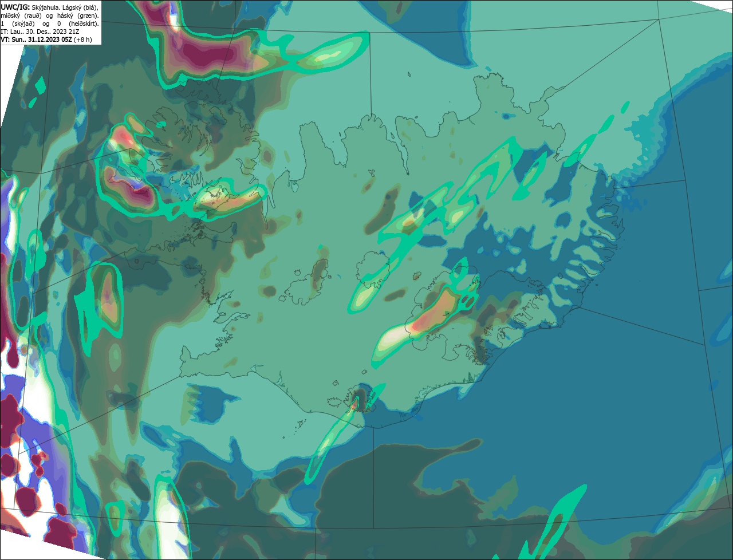
Task: Click the '(+8 h)' forecast offset
Action: point(82,40)
